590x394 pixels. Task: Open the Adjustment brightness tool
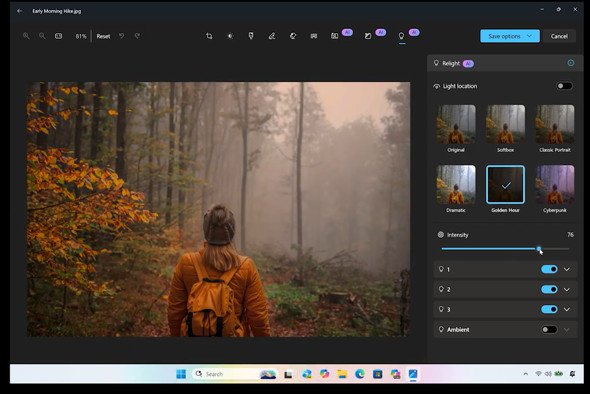(x=230, y=36)
